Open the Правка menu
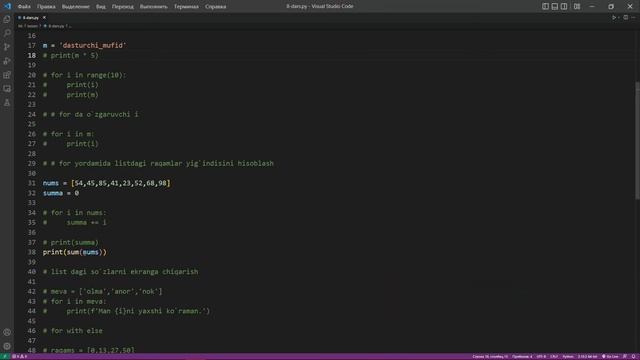Image resolution: width=640 pixels, height=360 pixels. coord(46,7)
